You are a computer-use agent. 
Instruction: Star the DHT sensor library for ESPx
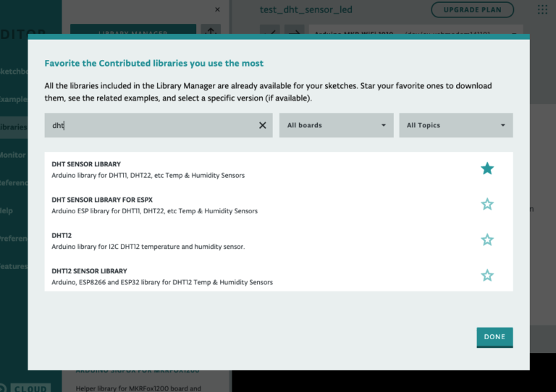coord(487,205)
